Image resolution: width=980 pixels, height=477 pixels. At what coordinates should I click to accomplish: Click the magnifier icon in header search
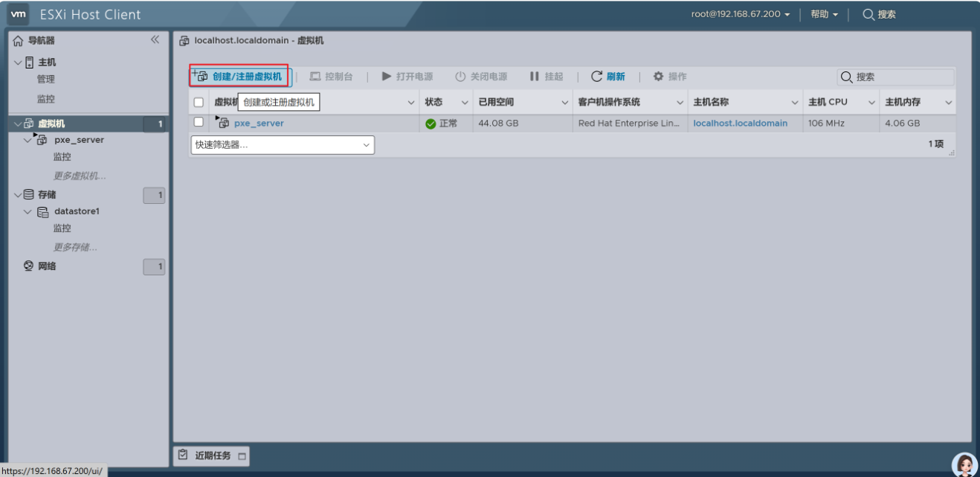pyautogui.click(x=868, y=14)
